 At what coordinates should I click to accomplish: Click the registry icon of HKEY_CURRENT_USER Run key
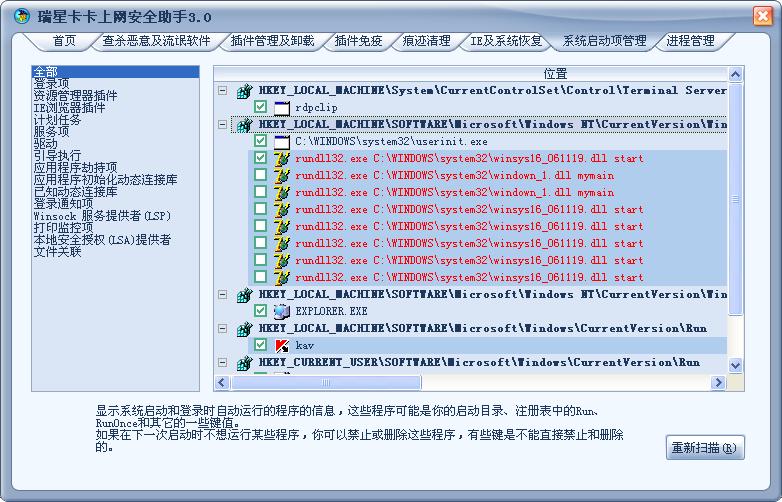click(244, 362)
